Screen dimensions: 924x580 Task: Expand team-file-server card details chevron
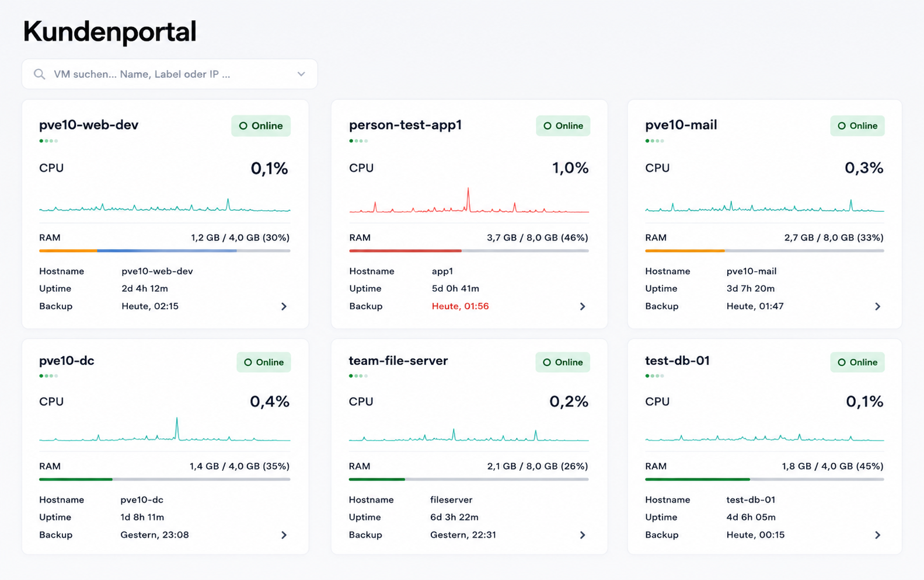pos(583,535)
